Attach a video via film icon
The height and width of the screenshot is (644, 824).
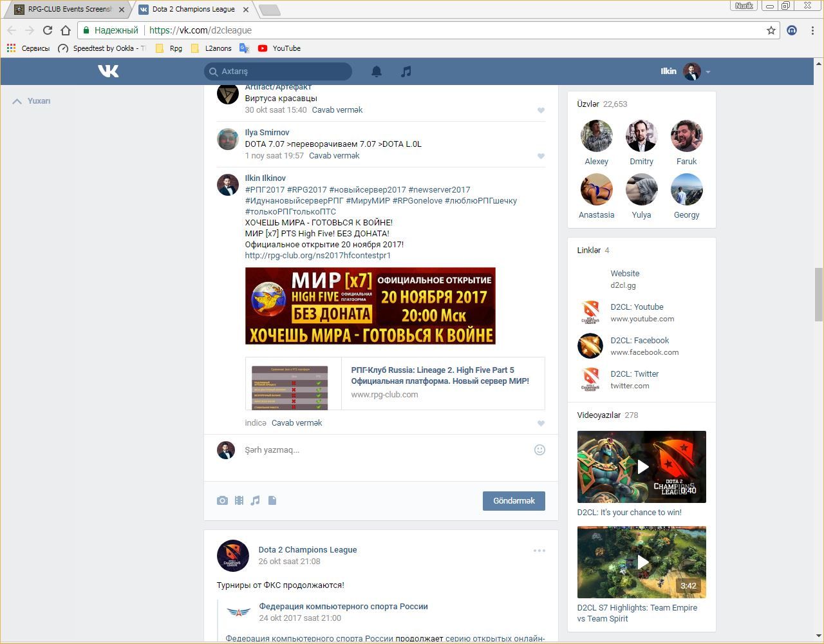click(x=239, y=500)
